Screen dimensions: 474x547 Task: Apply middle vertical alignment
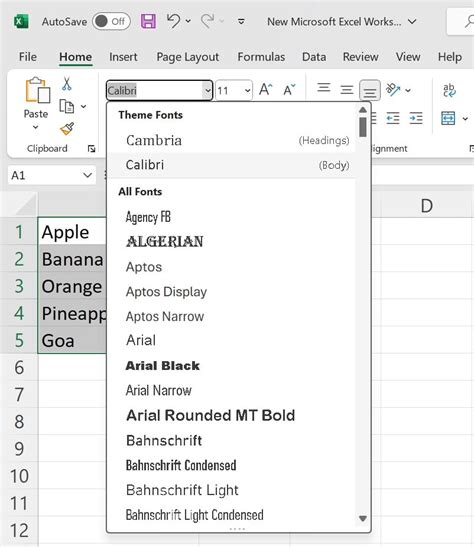pos(347,90)
